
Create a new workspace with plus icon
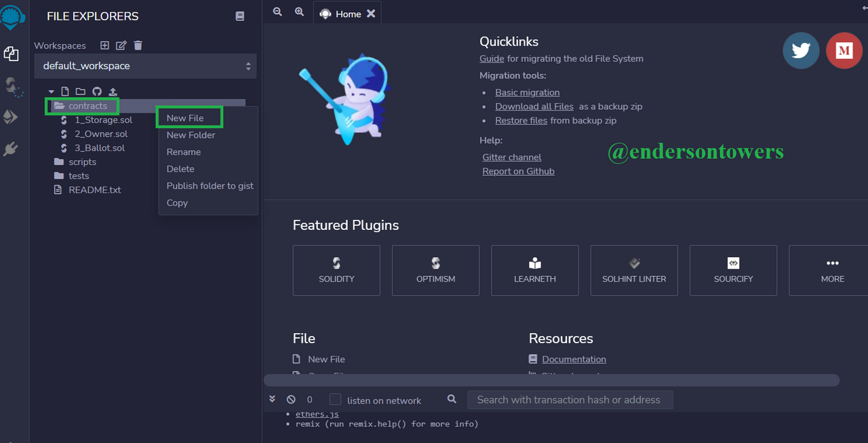pos(104,45)
